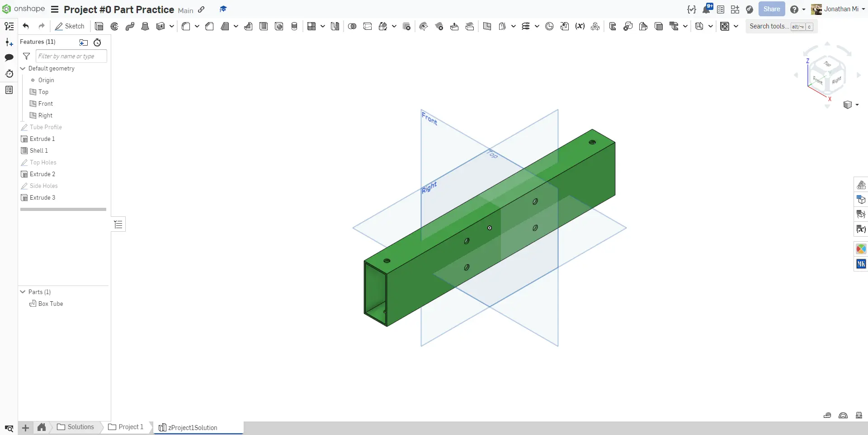Screen dimensions: 868x435
Task: Open the Solutions folder tab
Action: (75, 427)
